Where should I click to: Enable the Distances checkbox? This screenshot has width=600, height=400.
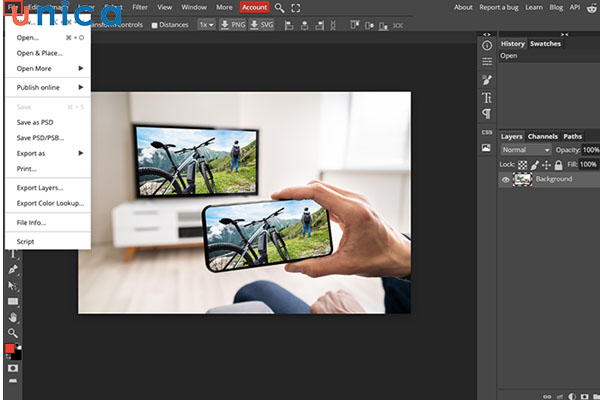click(154, 24)
